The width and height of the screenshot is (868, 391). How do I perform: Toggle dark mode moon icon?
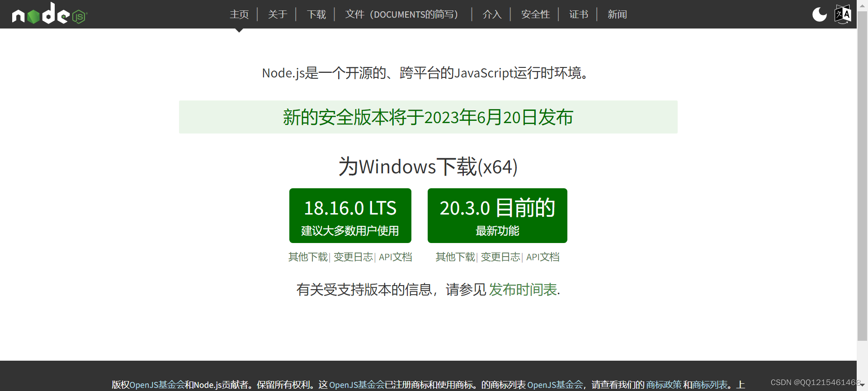point(819,14)
